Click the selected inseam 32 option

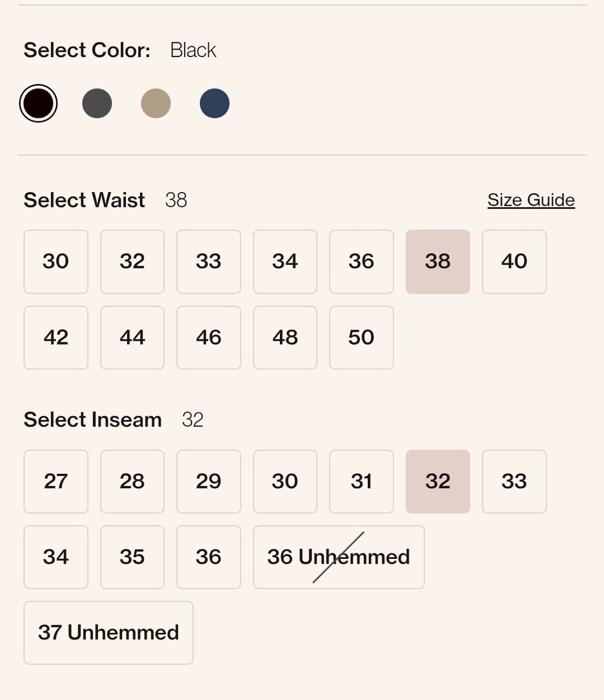438,481
